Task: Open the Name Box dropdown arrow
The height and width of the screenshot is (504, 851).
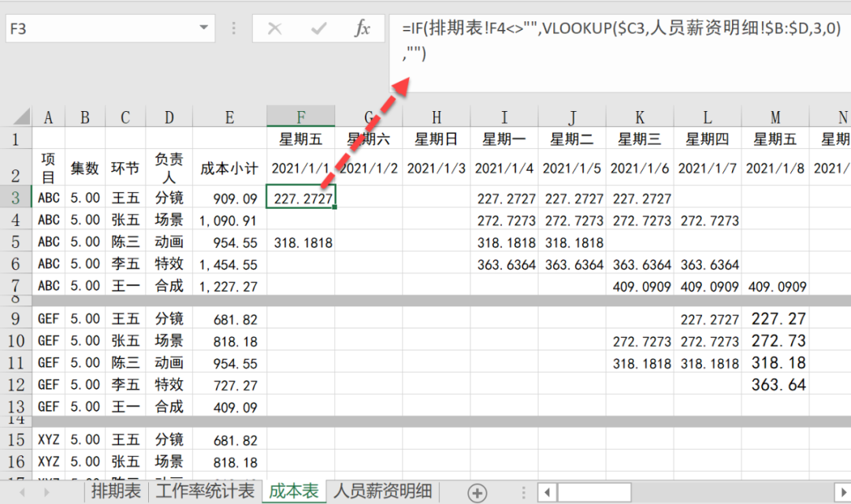Action: point(204,28)
